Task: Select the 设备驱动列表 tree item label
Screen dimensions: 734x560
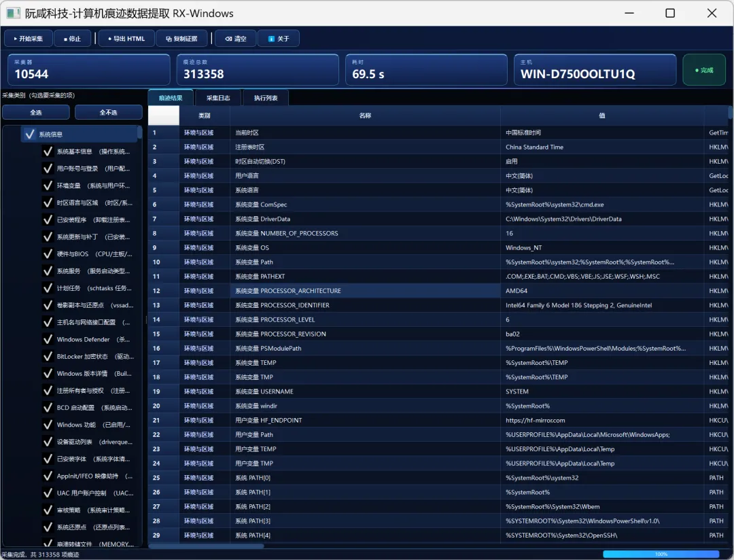Action: pos(94,442)
